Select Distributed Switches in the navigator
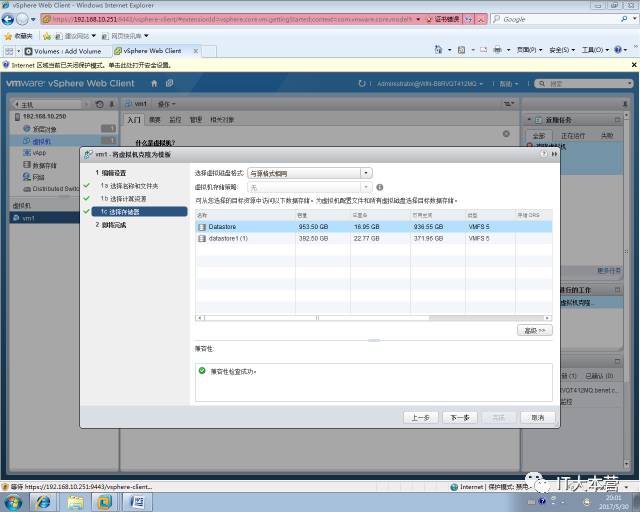 click(56, 189)
